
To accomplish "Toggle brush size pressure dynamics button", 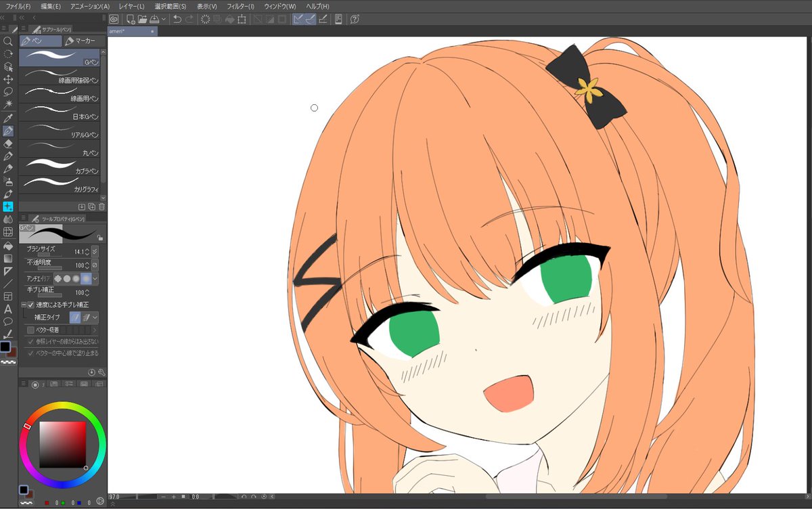I will [x=95, y=252].
